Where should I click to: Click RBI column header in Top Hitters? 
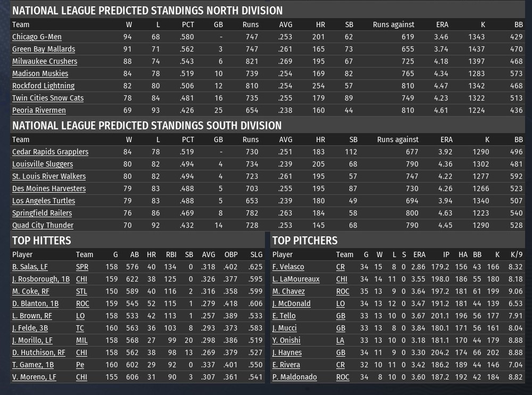[x=170, y=254]
